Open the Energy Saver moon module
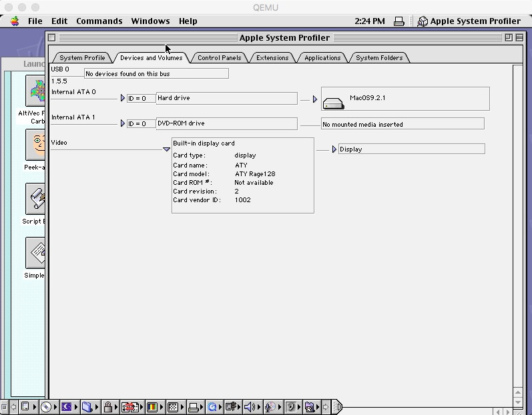Screen dimensions: 532x415 pyautogui.click(x=69, y=407)
